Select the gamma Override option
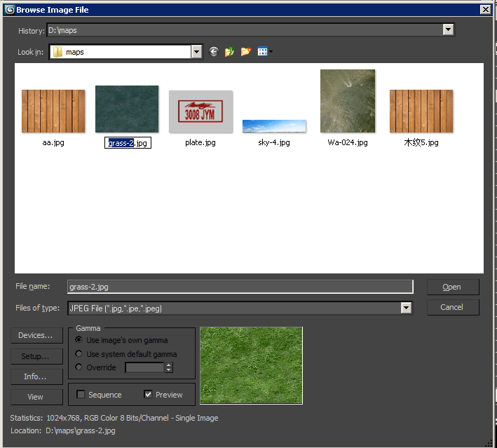 pyautogui.click(x=79, y=367)
